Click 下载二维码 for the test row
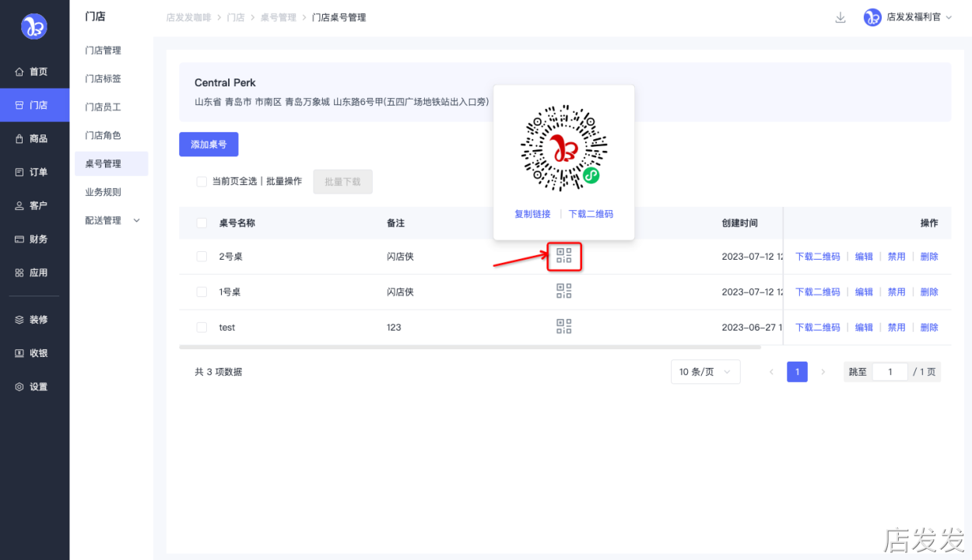The image size is (972, 560). [817, 327]
